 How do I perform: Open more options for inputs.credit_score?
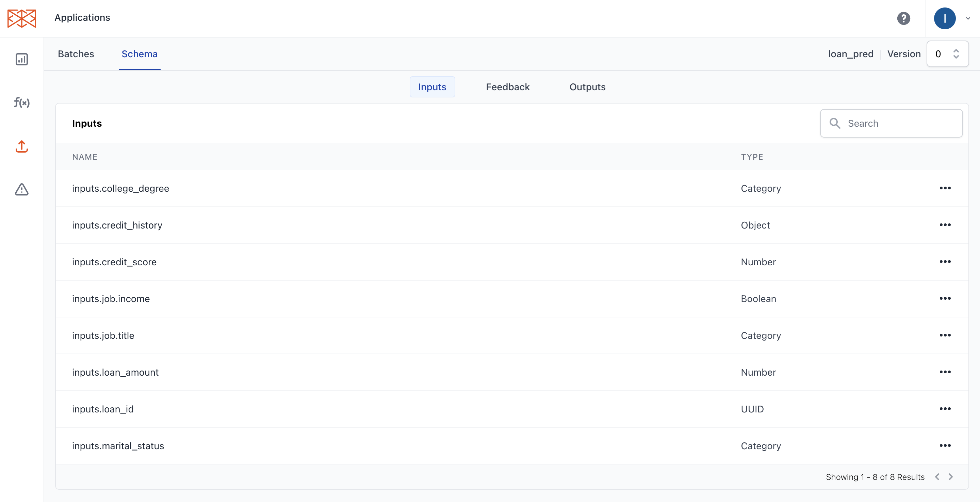coord(945,262)
